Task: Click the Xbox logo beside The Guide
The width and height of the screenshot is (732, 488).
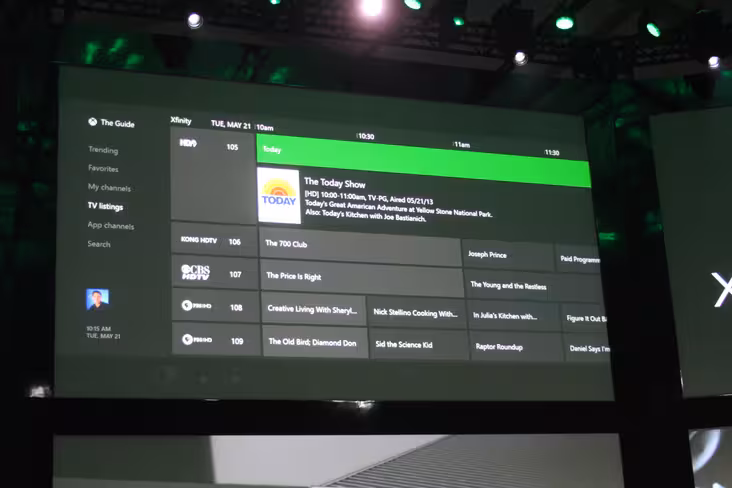Action: [x=93, y=122]
